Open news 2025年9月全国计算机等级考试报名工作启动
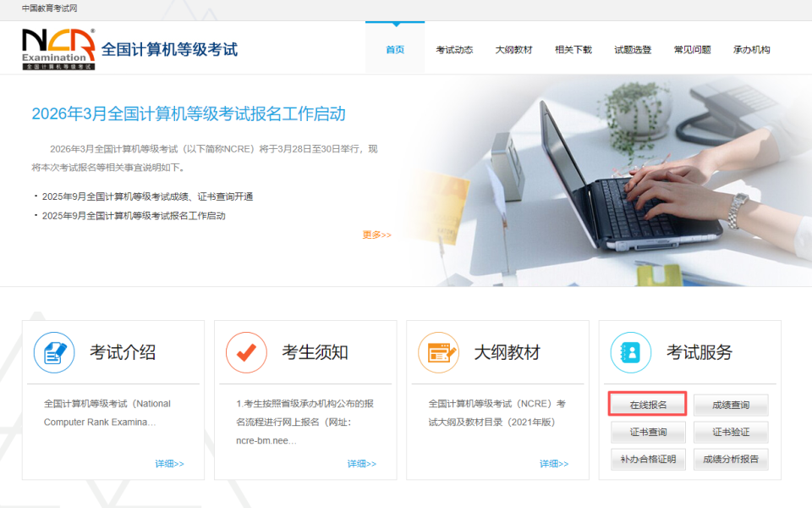The width and height of the screenshot is (812, 508). 134,216
